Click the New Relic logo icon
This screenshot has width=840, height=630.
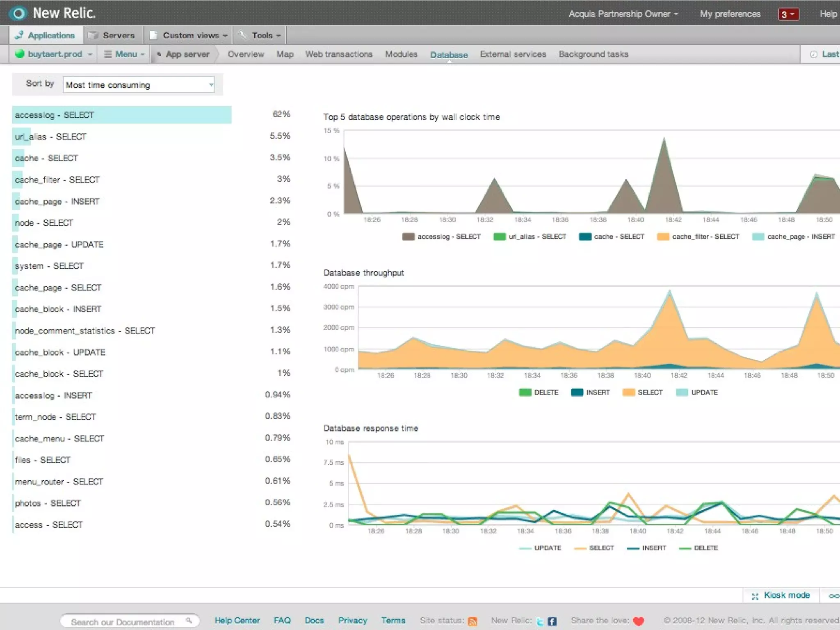click(18, 13)
